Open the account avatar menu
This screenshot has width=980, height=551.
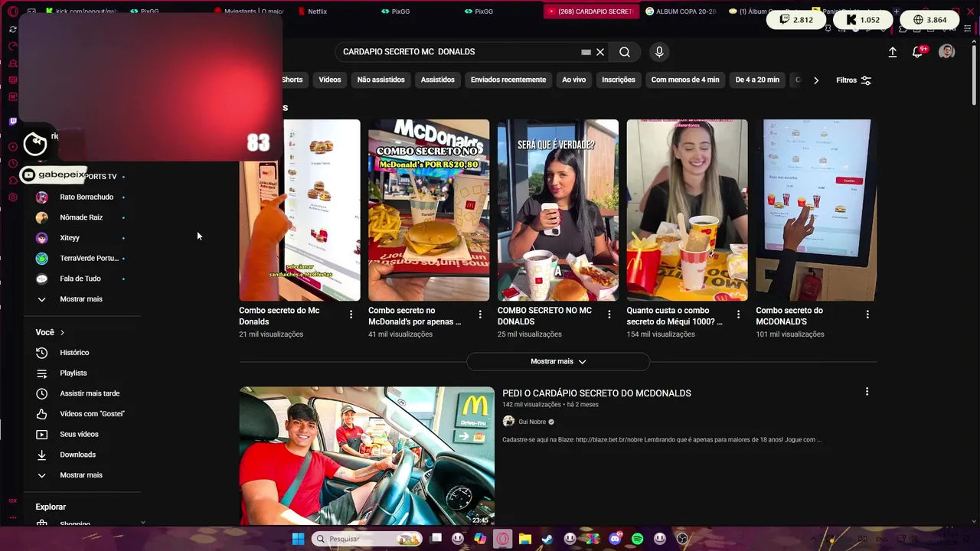tap(946, 52)
